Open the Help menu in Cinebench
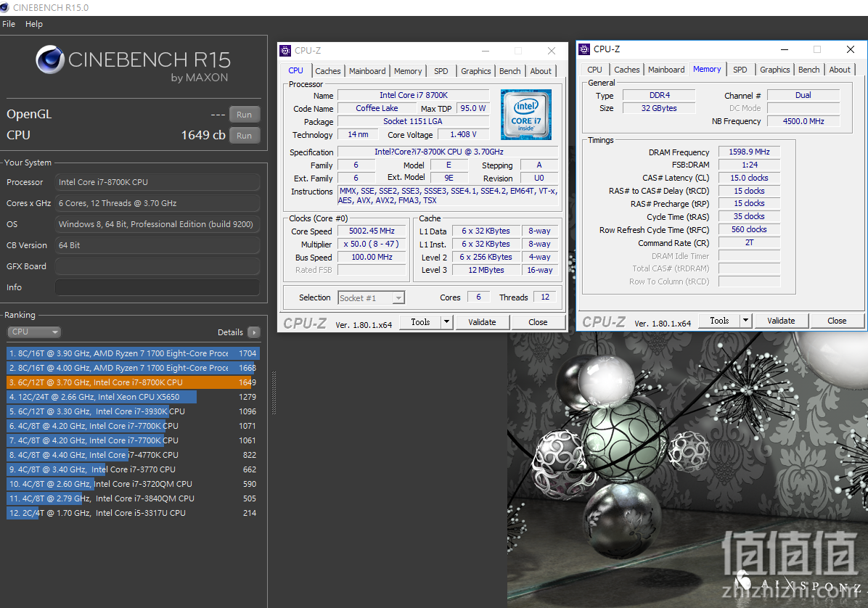 (34, 24)
